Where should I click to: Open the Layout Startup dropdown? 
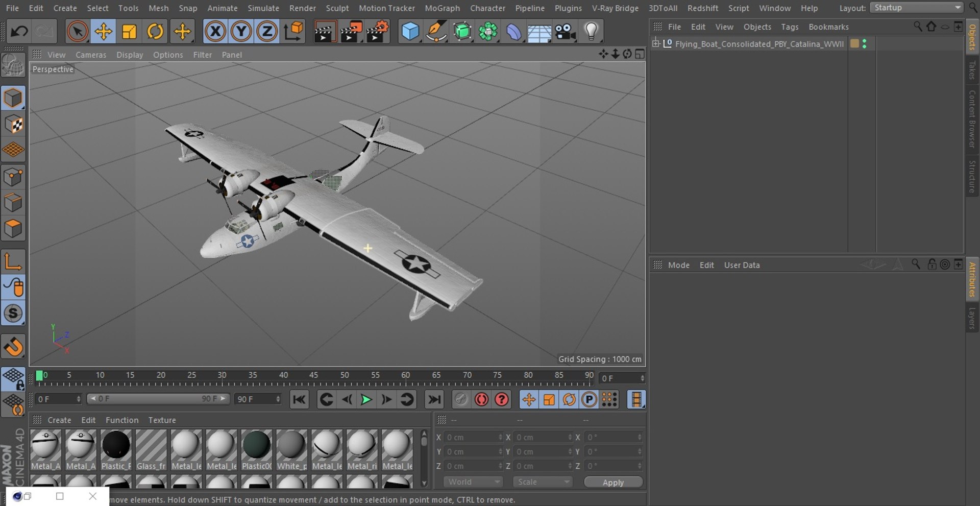pos(916,8)
